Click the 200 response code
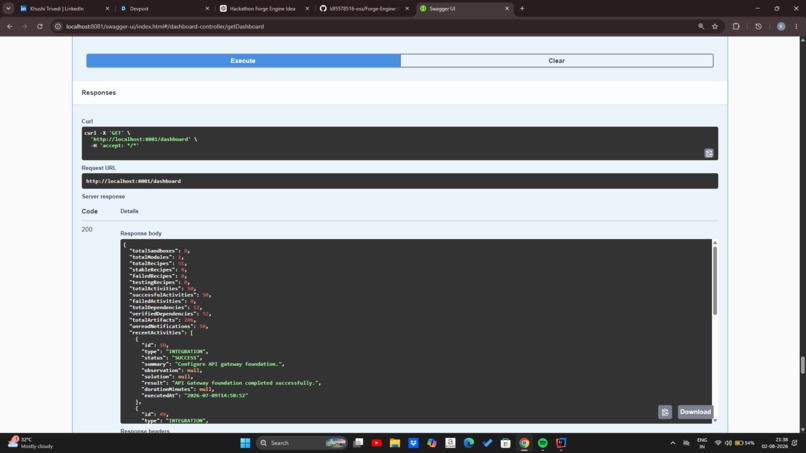This screenshot has width=806, height=453. (x=87, y=229)
